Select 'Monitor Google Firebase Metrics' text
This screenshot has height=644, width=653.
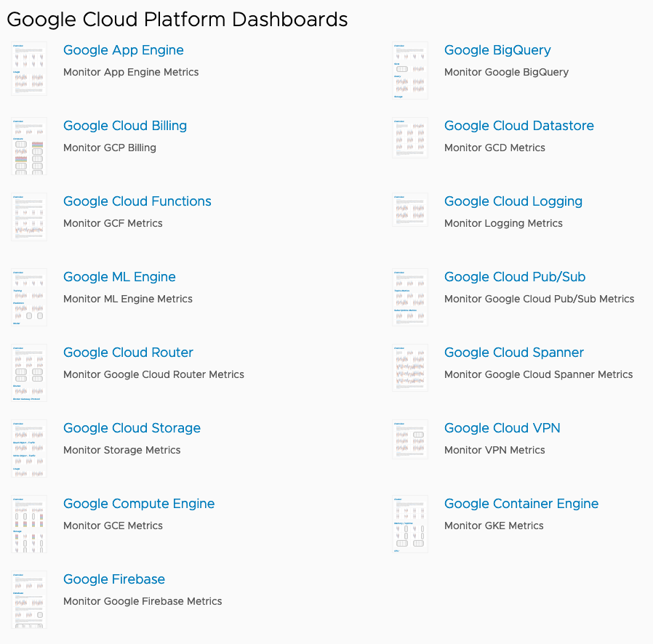143,602
